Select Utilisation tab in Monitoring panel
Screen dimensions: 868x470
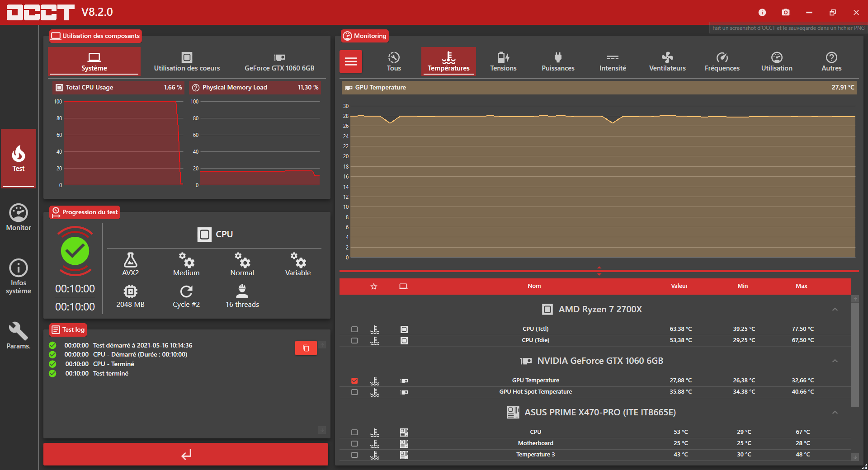tap(777, 61)
